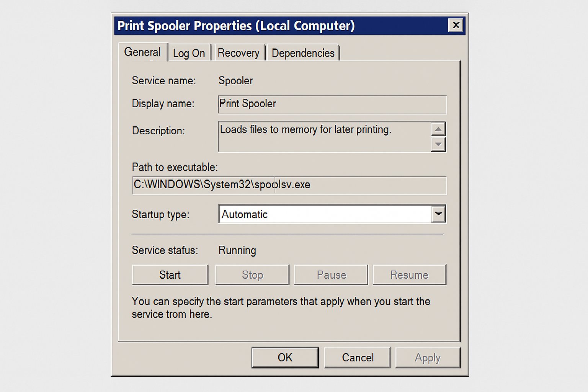The width and height of the screenshot is (588, 392).
Task: View the Dependencies tab
Action: (303, 52)
